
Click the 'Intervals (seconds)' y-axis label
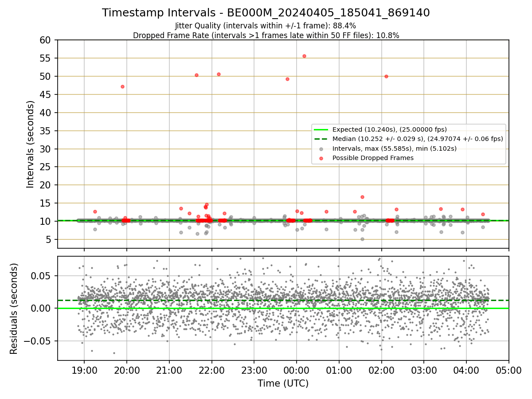tap(30, 144)
